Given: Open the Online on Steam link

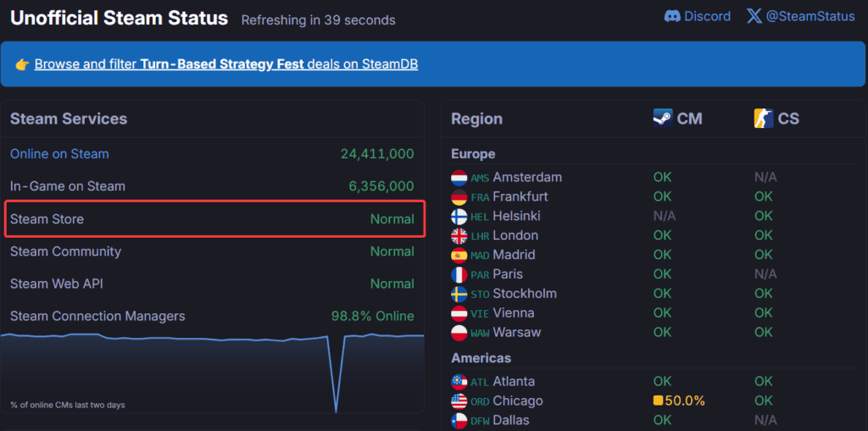Looking at the screenshot, I should tap(59, 154).
